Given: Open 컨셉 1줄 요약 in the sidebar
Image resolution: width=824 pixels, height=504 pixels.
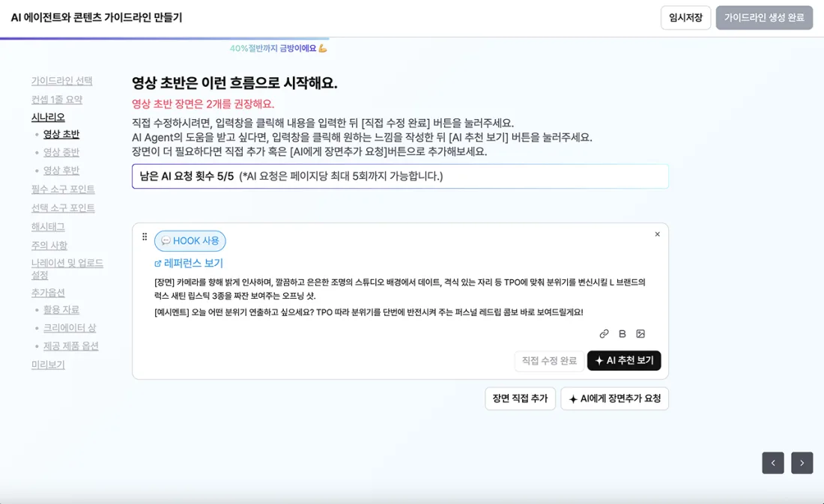Looking at the screenshot, I should click(57, 100).
